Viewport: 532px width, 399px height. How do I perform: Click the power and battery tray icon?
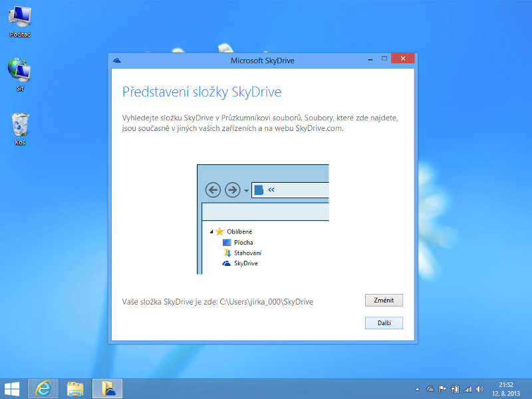(456, 389)
